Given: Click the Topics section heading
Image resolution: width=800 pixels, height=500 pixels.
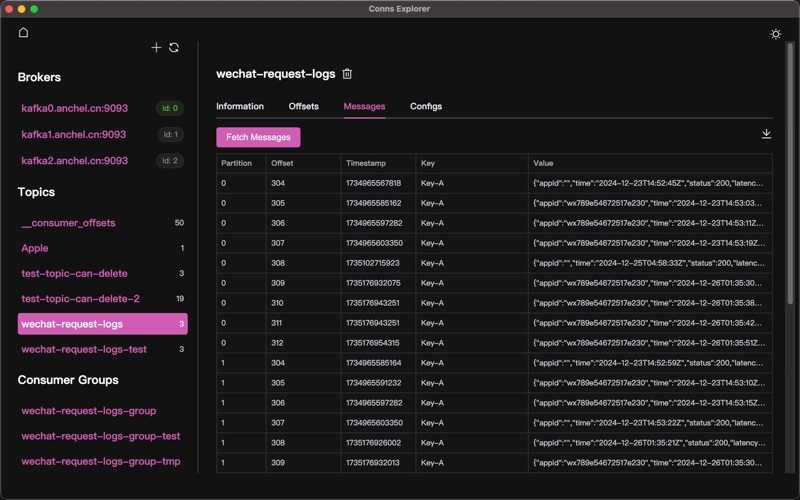Looking at the screenshot, I should 36,192.
